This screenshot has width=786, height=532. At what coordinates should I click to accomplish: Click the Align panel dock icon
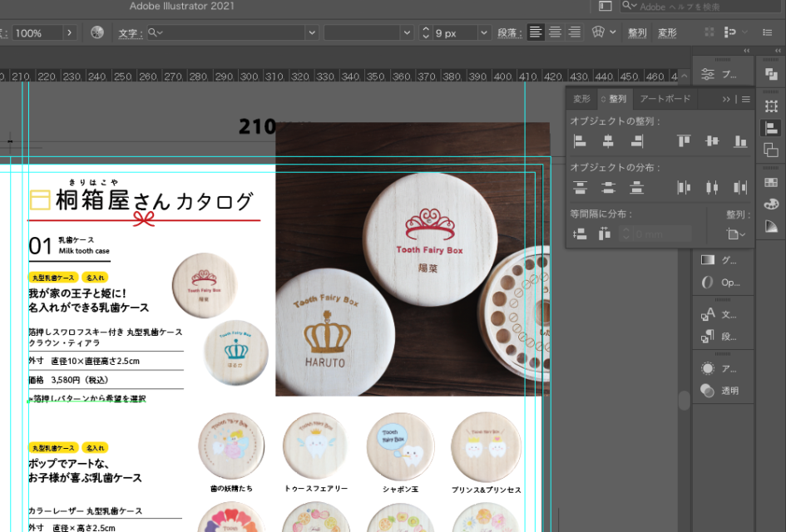coord(771,128)
